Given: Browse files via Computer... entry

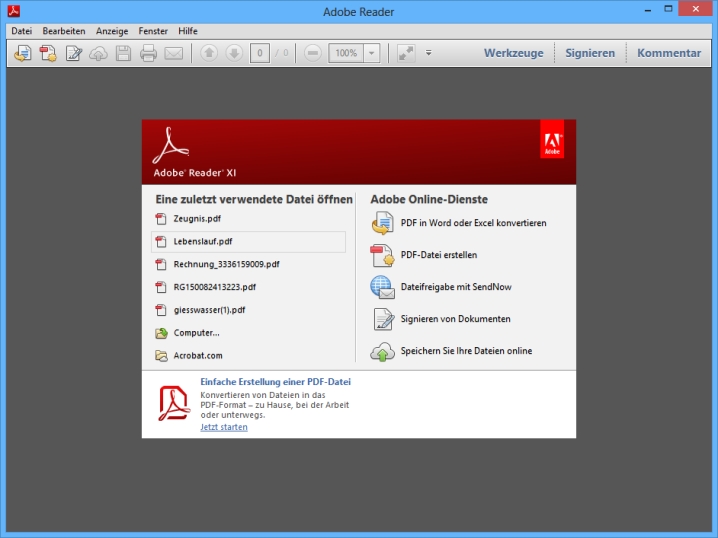Looking at the screenshot, I should click(196, 332).
